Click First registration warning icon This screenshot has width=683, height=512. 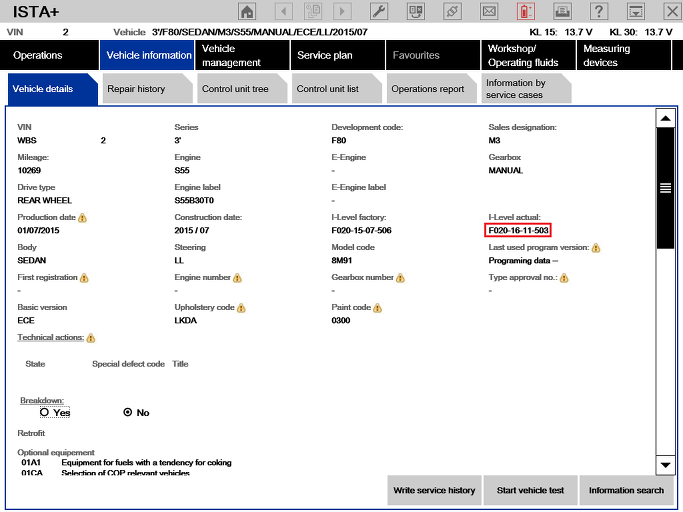(x=84, y=278)
